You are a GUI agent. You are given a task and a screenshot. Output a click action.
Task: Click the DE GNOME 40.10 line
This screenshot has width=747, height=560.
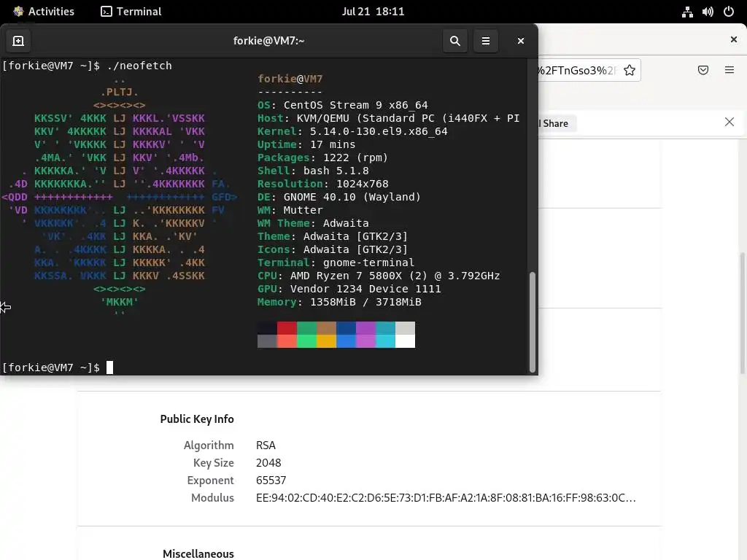coord(339,197)
